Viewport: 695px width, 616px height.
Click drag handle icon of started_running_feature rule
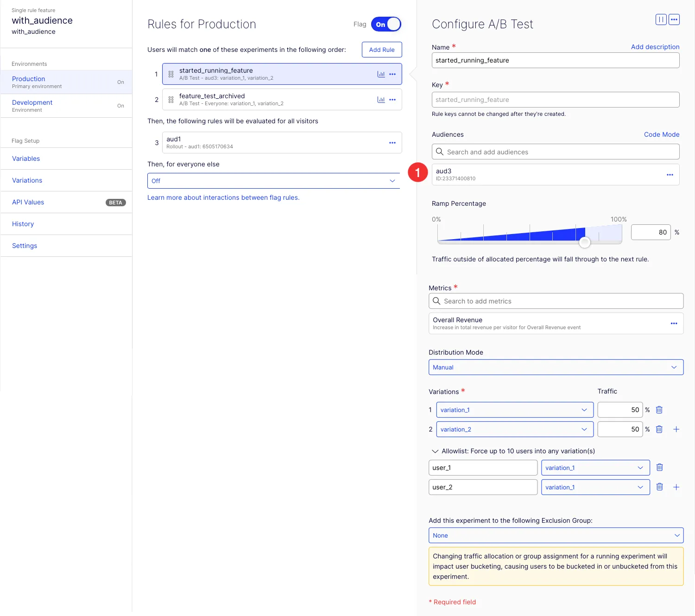click(171, 74)
